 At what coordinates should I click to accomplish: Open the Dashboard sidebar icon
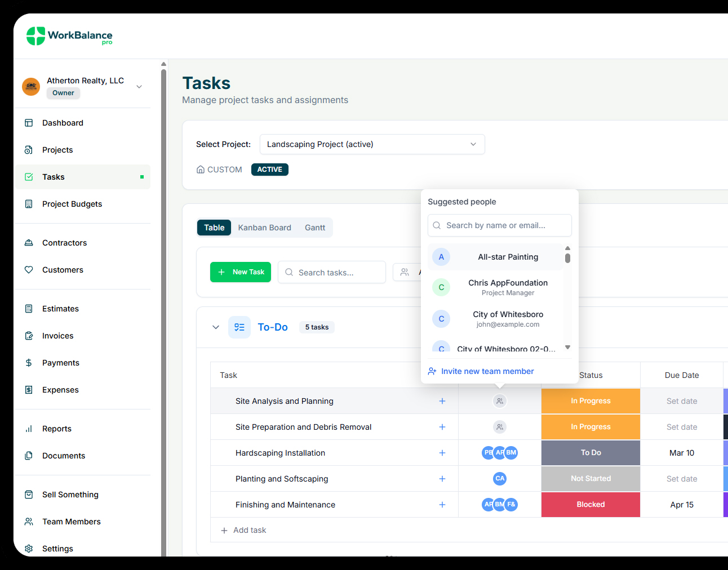[x=29, y=123]
